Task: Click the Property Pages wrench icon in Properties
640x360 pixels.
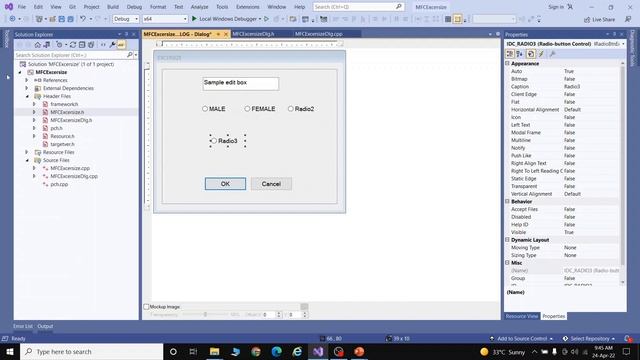Action: pos(552,54)
